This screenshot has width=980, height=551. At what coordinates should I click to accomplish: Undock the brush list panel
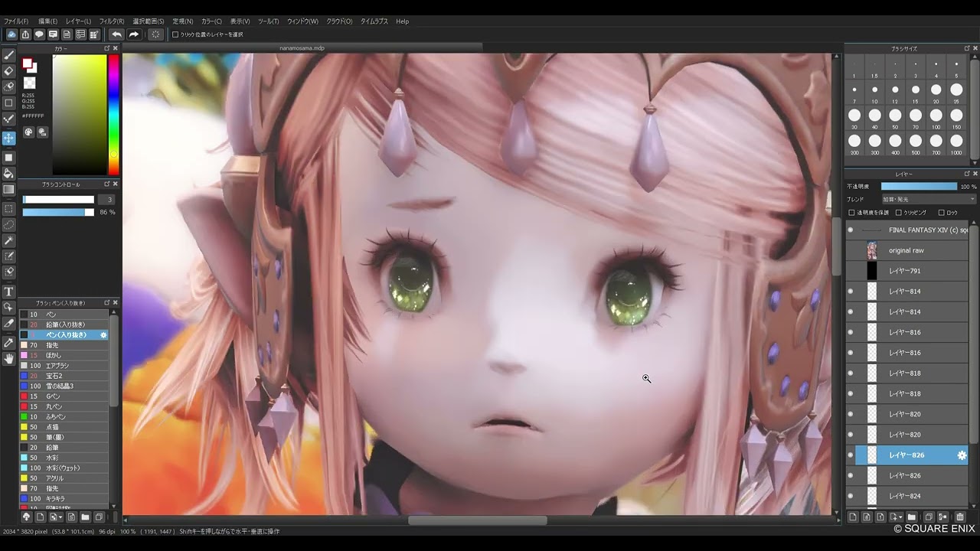(x=107, y=303)
